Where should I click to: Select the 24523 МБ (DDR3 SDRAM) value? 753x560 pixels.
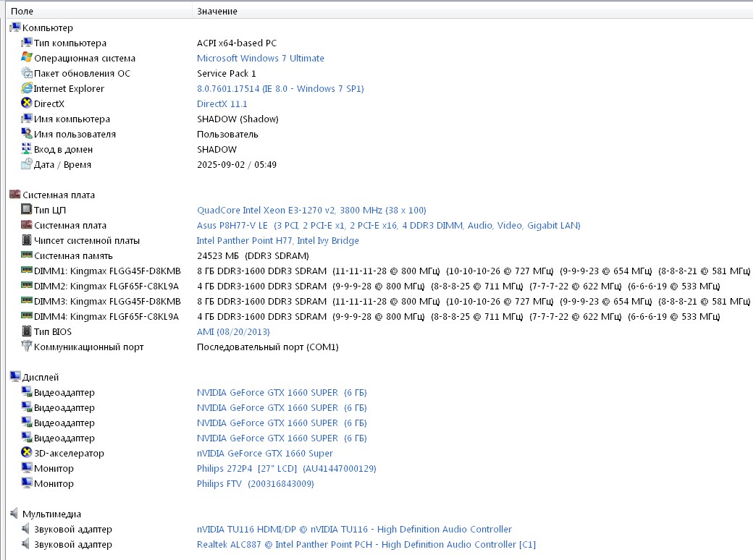coord(253,256)
